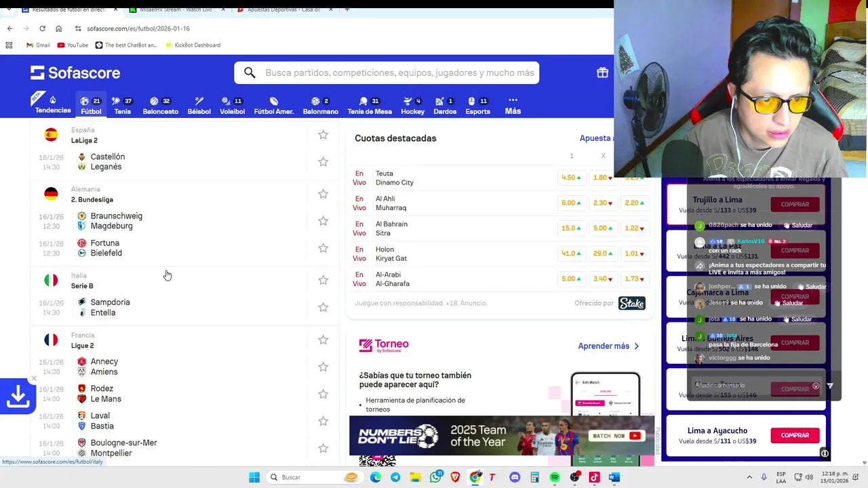
Task: Click the France flag icon
Action: (x=51, y=340)
